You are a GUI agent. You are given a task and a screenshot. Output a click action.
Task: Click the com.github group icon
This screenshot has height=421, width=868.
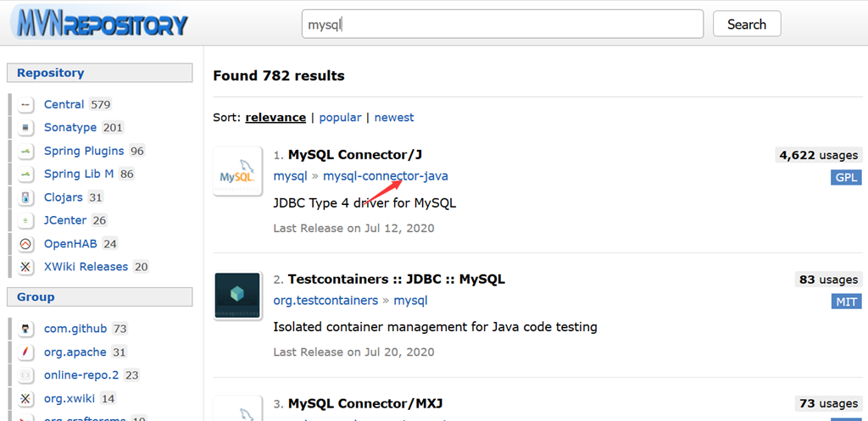pos(26,329)
